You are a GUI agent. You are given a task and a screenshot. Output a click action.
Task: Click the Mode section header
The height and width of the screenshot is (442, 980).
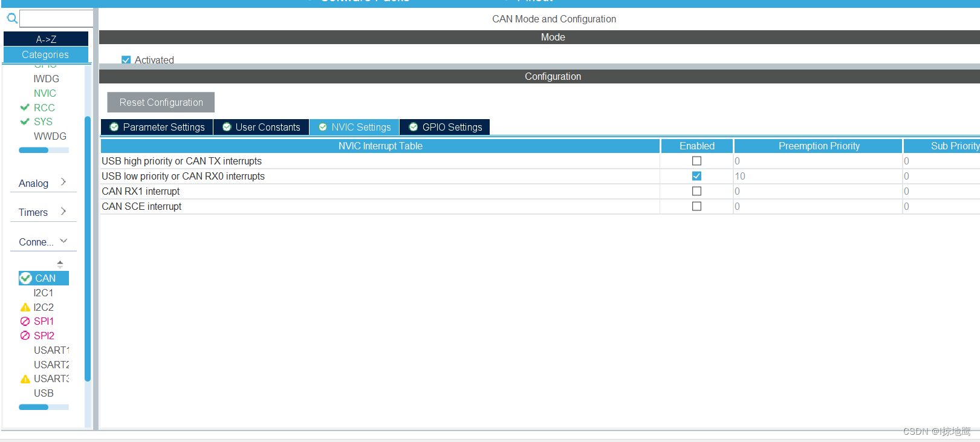[539, 37]
